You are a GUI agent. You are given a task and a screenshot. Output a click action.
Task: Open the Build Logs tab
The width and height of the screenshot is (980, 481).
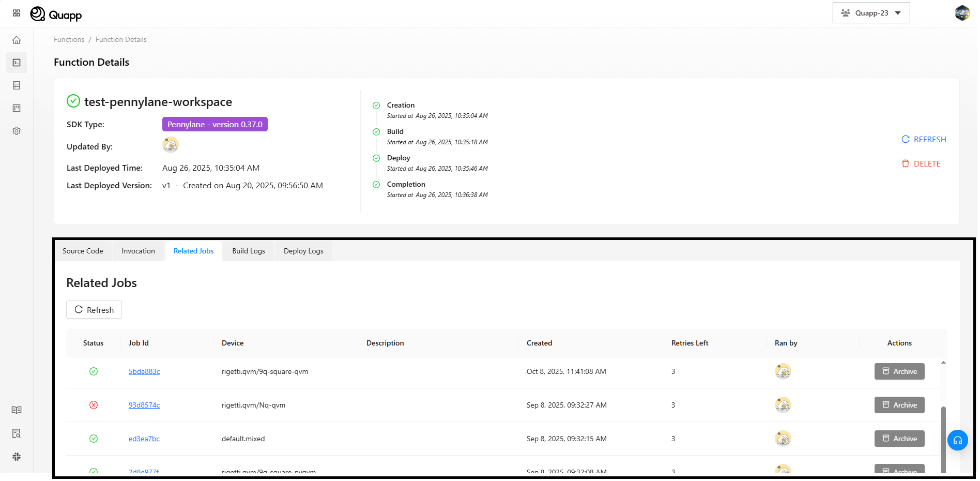(x=249, y=251)
